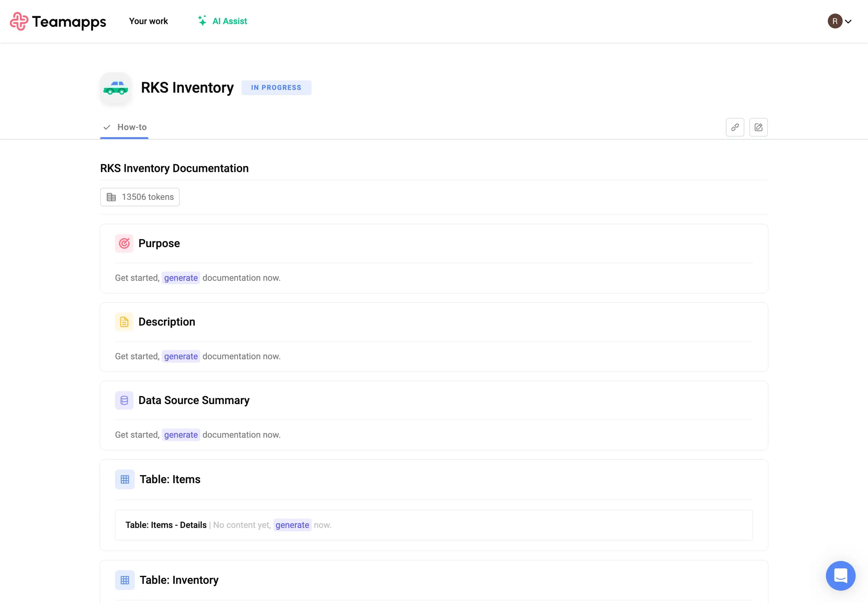Screen dimensions: 868x603
Task: Click generate link under Description
Action: pos(181,357)
